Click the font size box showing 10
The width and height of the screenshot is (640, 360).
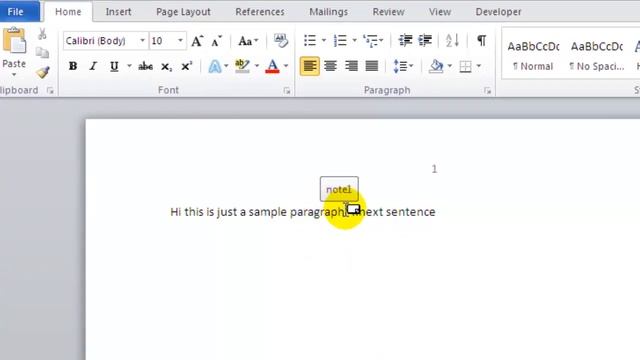click(x=162, y=41)
